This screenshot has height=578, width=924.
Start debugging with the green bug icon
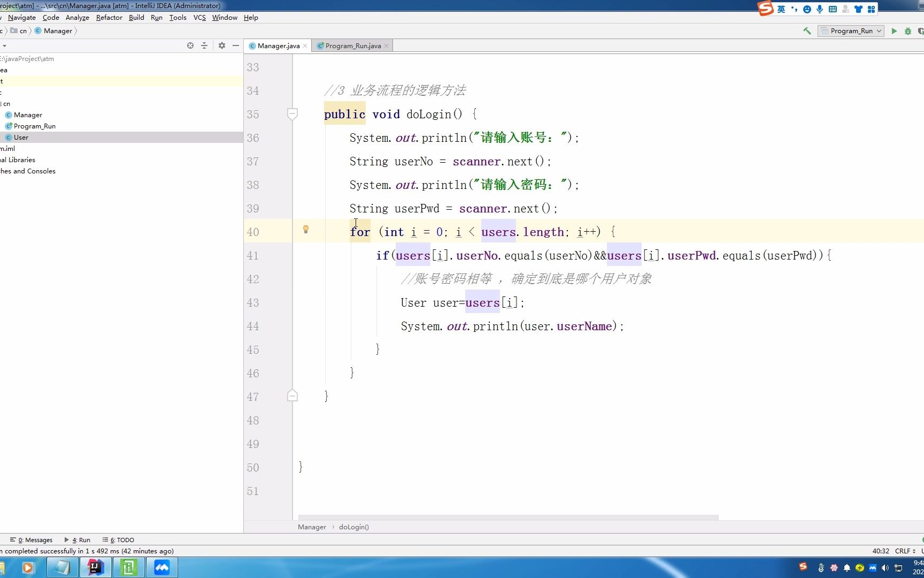coord(907,31)
